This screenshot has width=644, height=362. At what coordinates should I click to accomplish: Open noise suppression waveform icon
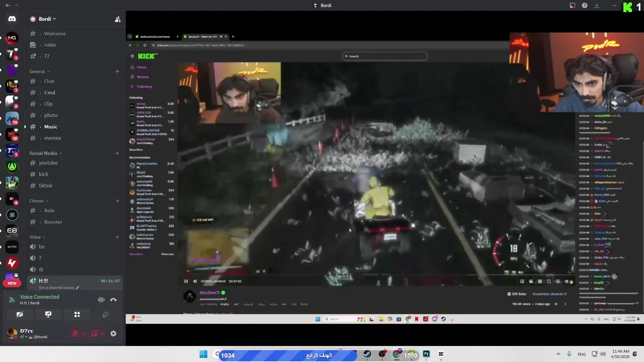pyautogui.click(x=101, y=300)
